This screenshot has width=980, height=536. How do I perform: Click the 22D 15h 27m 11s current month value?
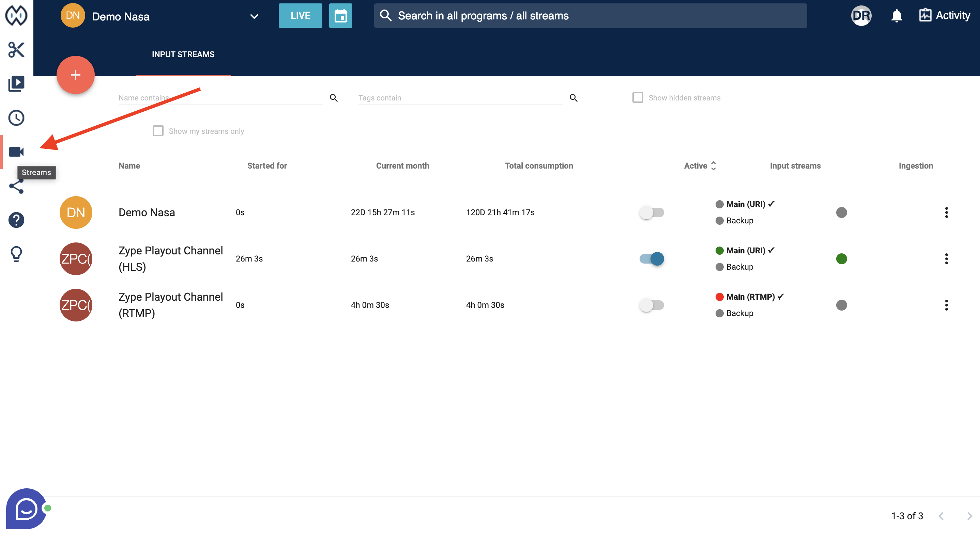pyautogui.click(x=383, y=212)
